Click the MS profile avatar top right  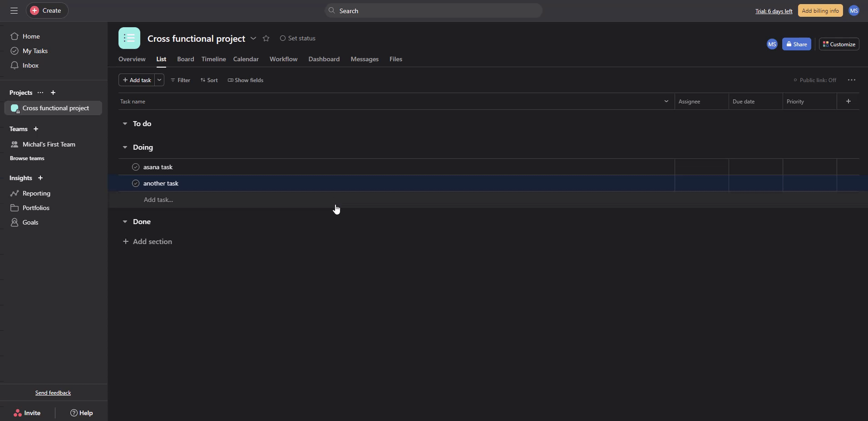click(853, 10)
